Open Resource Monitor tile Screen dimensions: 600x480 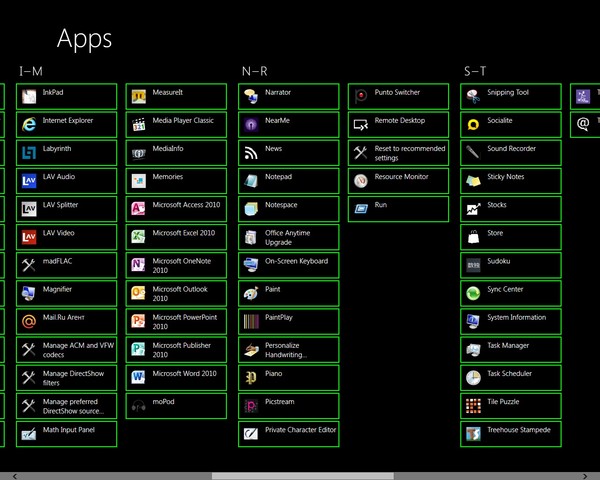coord(398,181)
